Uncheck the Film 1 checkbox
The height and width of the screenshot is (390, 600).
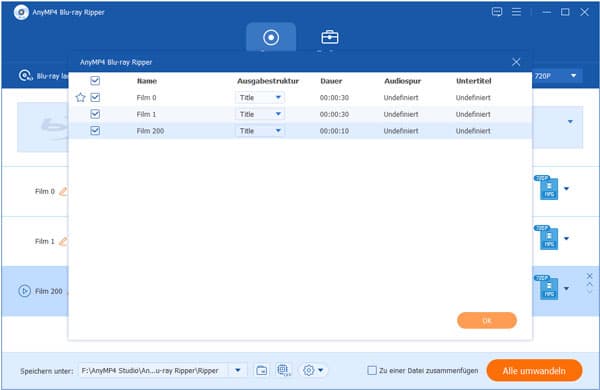(x=95, y=114)
